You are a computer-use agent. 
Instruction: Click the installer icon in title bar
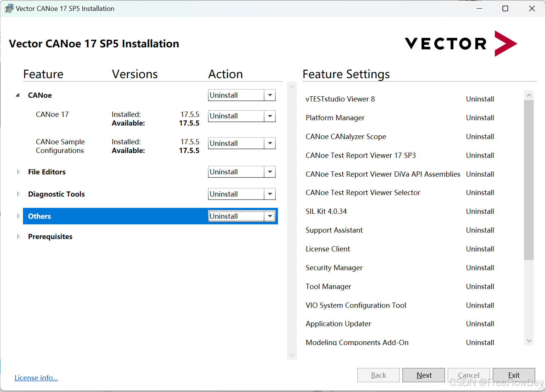tap(9, 8)
